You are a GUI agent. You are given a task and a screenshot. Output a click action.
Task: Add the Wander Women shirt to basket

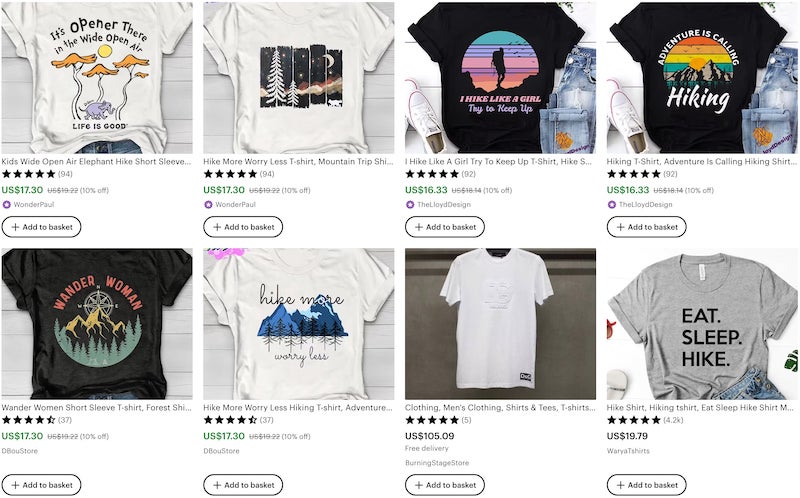[41, 485]
